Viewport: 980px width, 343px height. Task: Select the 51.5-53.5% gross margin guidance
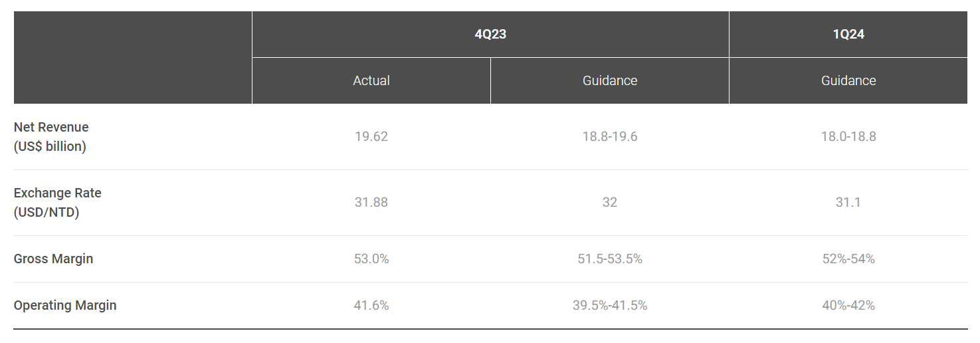[610, 259]
